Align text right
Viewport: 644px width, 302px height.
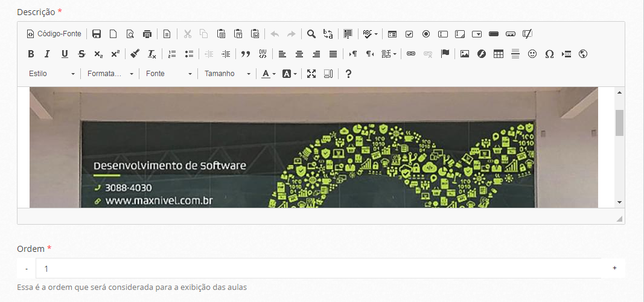(x=316, y=54)
